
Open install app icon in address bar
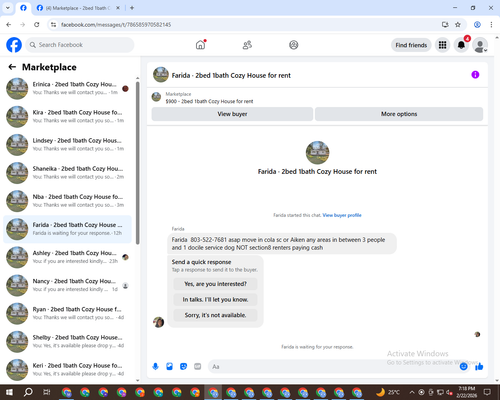[x=445, y=24]
